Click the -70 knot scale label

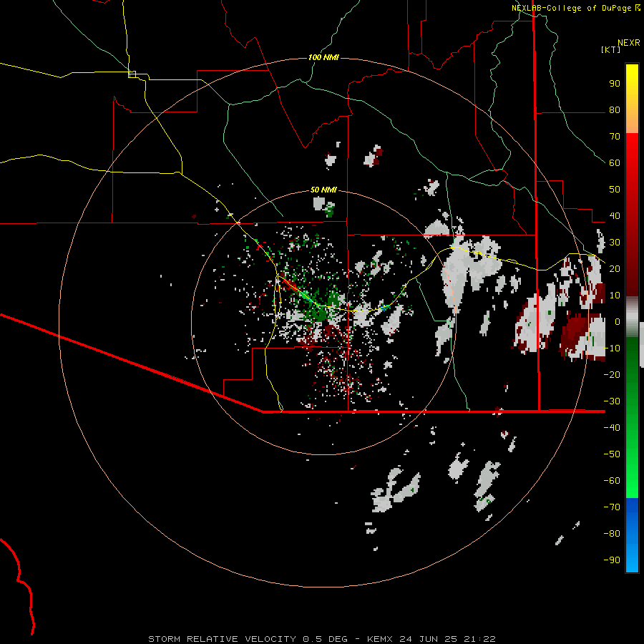tap(612, 507)
